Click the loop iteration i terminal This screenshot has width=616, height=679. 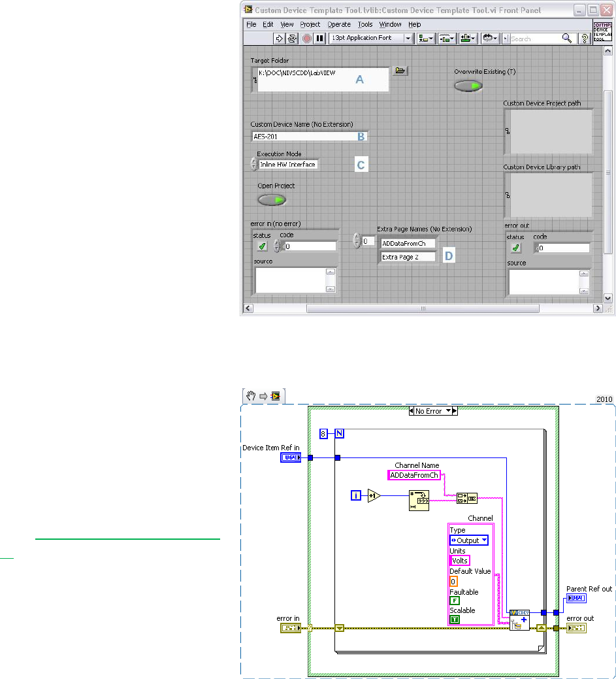[356, 495]
